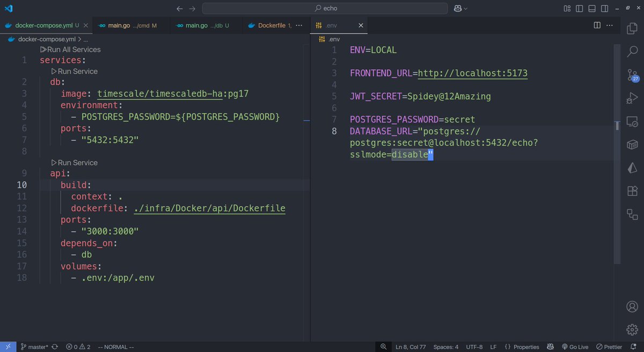The height and width of the screenshot is (352, 644).
Task: Select encoding UTF-8 in status bar
Action: pos(474,347)
